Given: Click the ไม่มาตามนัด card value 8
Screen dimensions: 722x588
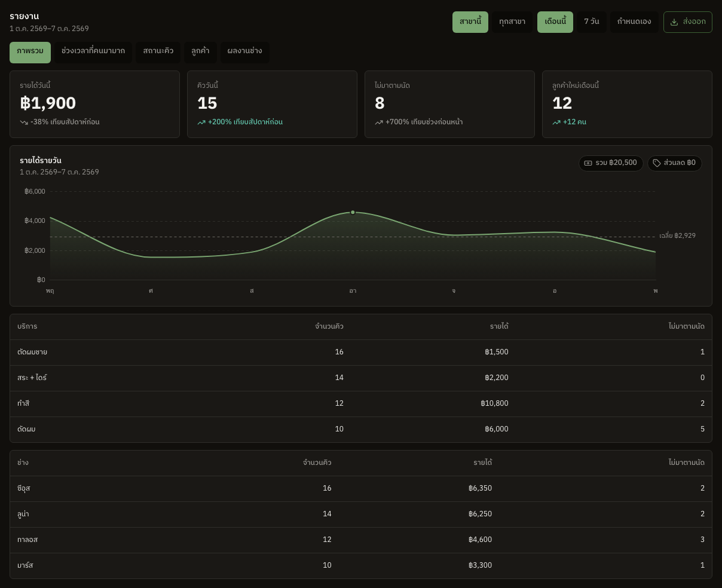Looking at the screenshot, I should click(380, 103).
